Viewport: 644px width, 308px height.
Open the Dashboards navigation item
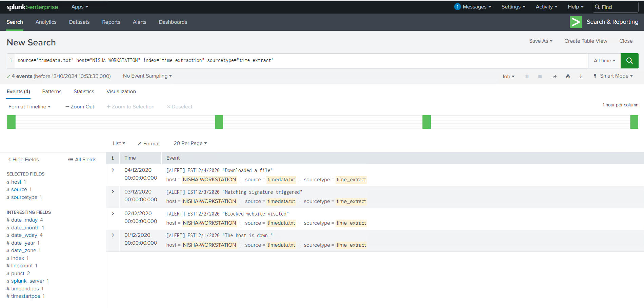click(173, 22)
